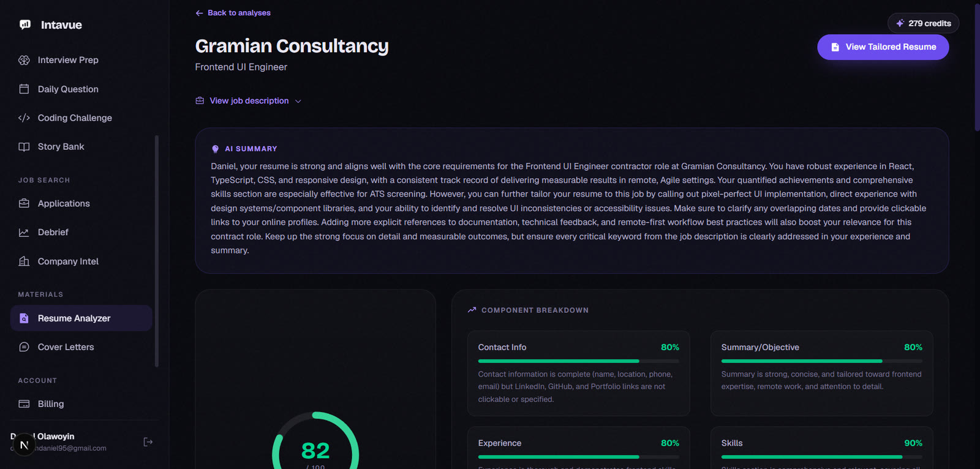Click the main page scrollbar
This screenshot has height=469, width=980.
click(977, 67)
